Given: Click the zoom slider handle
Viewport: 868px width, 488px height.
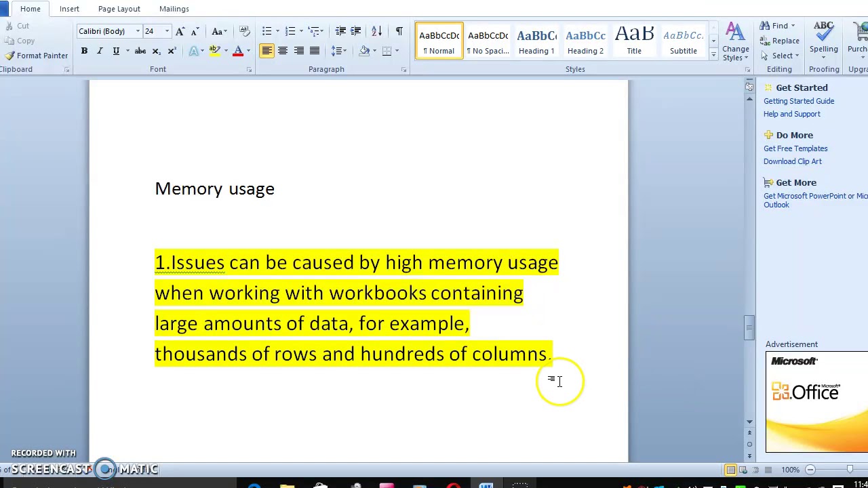Looking at the screenshot, I should pyautogui.click(x=850, y=470).
